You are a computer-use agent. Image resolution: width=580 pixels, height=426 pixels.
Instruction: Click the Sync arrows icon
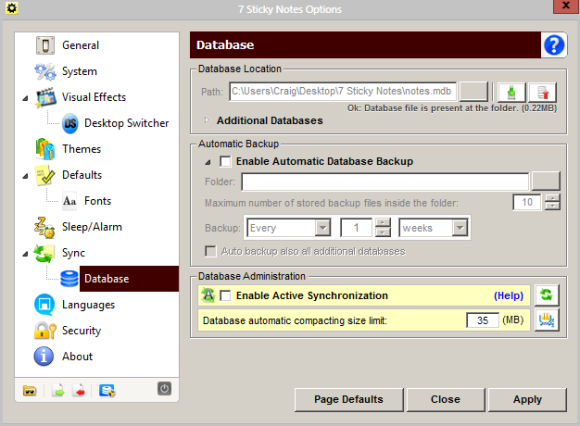click(44, 253)
